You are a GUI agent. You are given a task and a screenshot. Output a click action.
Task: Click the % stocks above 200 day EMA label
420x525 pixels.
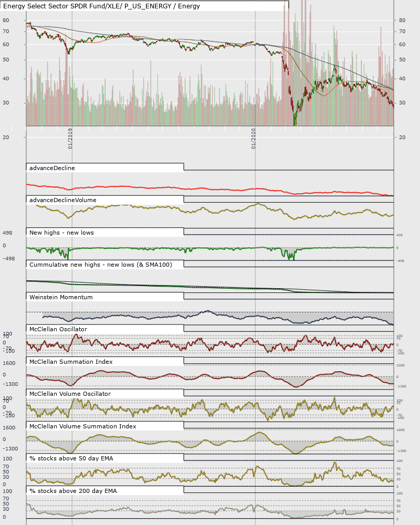pyautogui.click(x=73, y=491)
